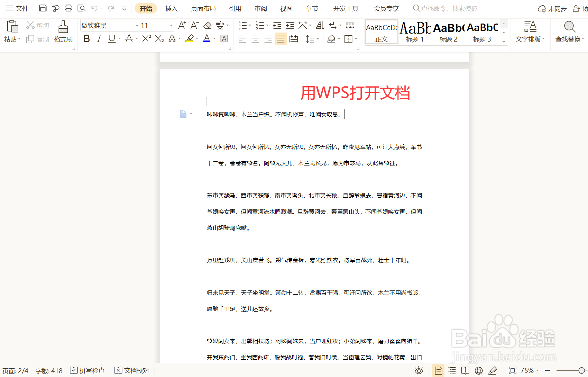Expand the zoom percentage dropdown
Screen dimensions: 588x377
click(x=537, y=370)
